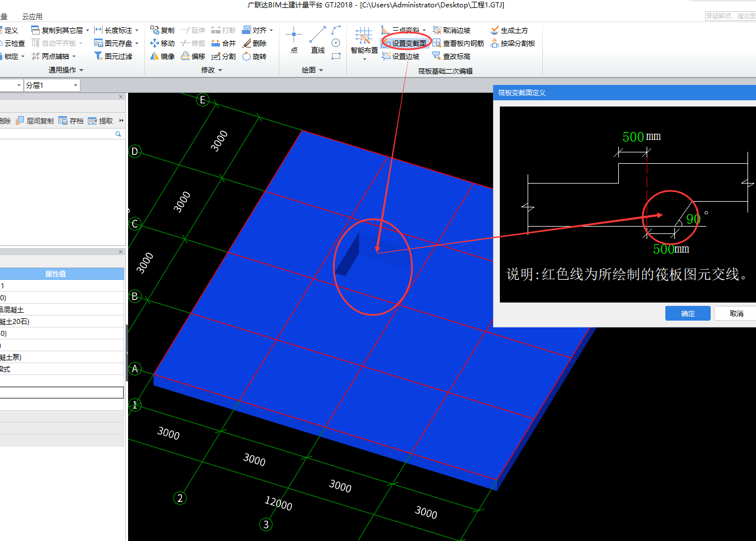Click the 对齐 align tool
The image size is (756, 541).
[254, 31]
